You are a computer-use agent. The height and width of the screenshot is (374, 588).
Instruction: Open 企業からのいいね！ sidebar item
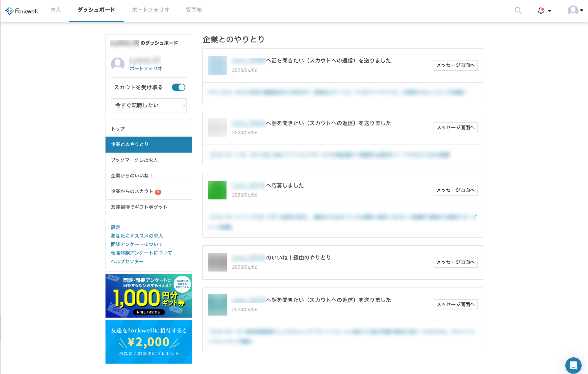(149, 176)
